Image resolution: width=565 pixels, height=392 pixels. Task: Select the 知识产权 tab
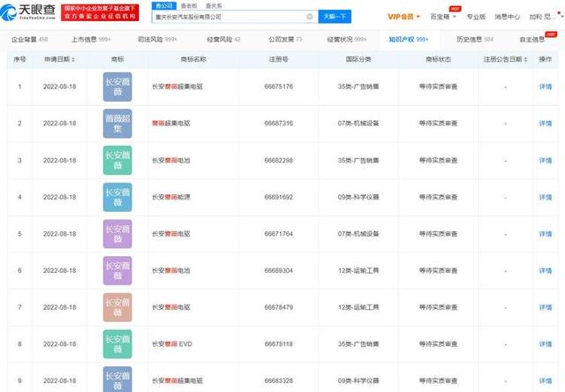(x=409, y=39)
